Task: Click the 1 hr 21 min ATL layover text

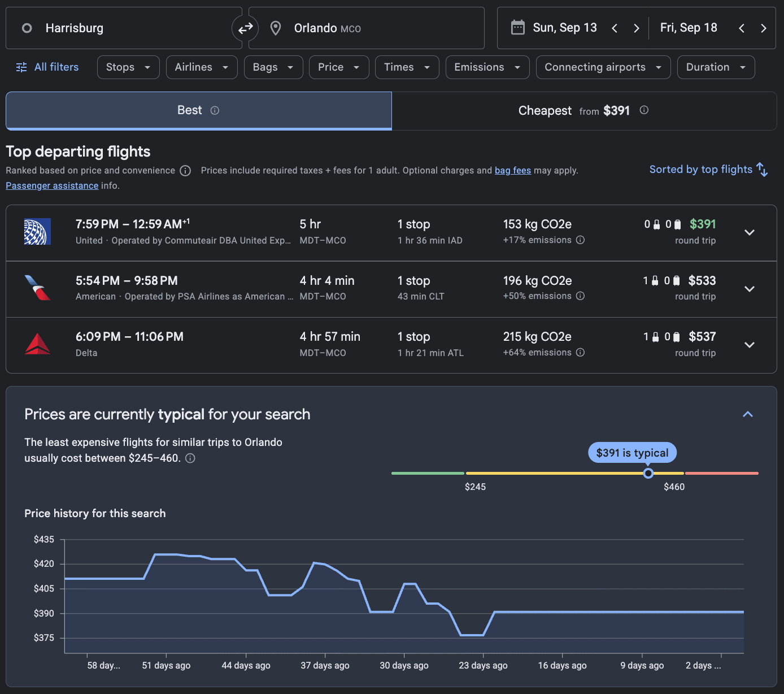Action: coord(430,353)
